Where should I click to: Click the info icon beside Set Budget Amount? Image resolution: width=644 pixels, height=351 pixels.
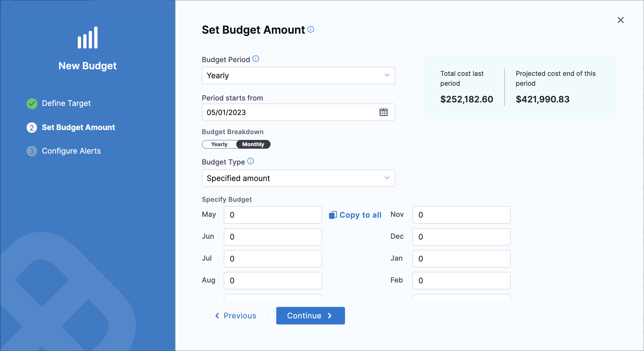[311, 29]
